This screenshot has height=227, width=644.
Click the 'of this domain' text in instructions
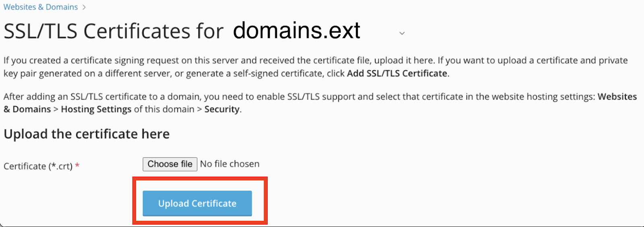[x=164, y=109]
